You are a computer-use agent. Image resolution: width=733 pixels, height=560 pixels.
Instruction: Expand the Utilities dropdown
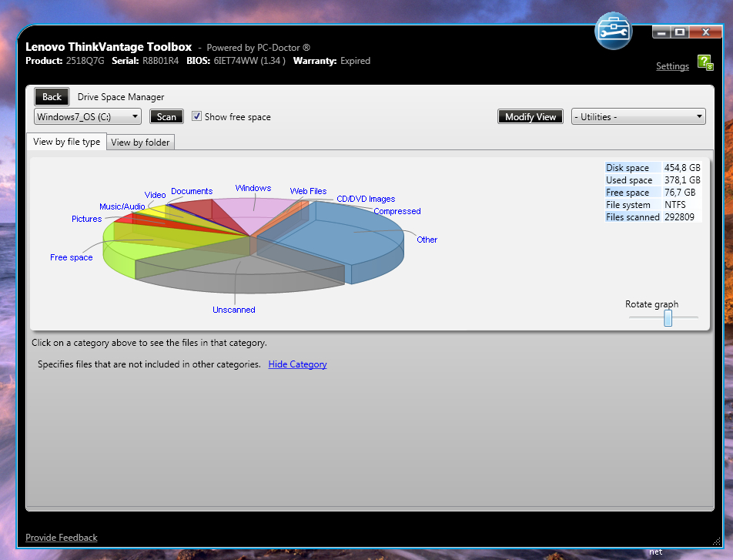click(x=638, y=116)
